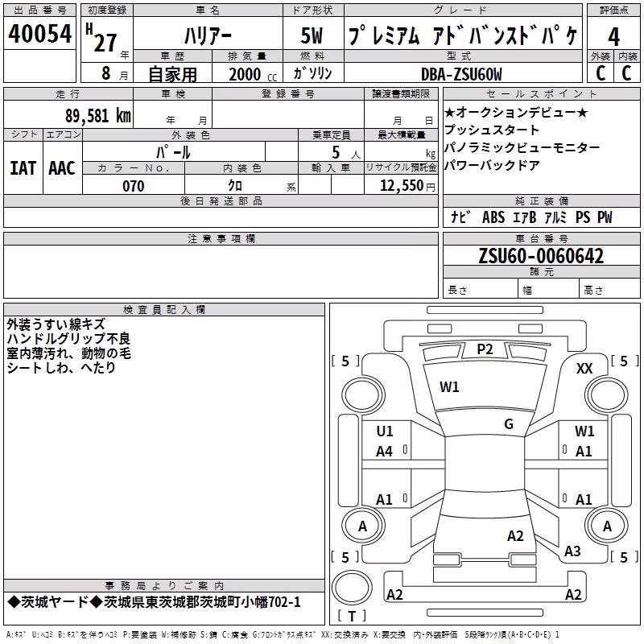Click the W1 mark on the hood
The height and width of the screenshot is (644, 644).
click(x=449, y=387)
